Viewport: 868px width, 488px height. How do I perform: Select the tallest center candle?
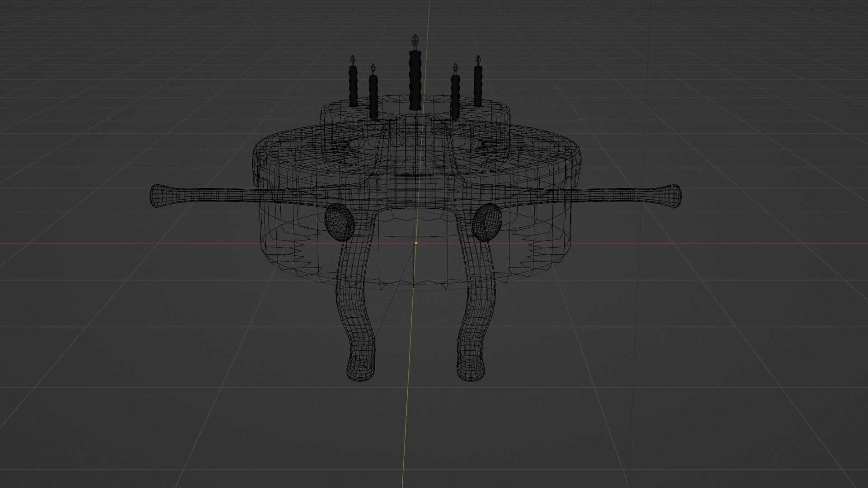coord(415,81)
